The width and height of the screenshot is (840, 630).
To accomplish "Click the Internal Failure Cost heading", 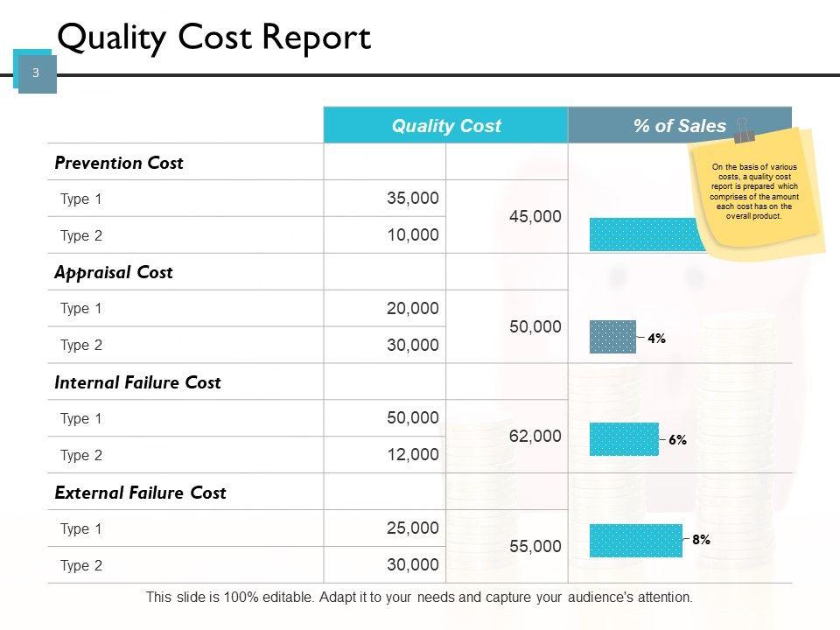I will pyautogui.click(x=137, y=382).
